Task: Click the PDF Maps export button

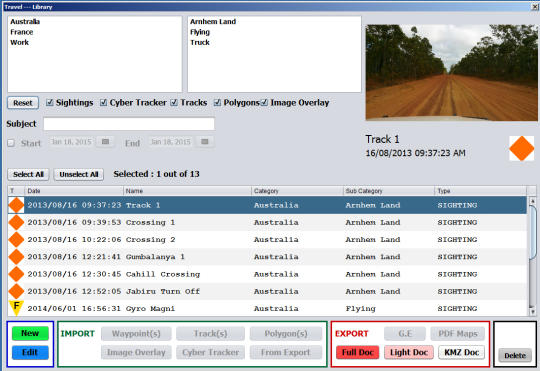Action: pos(458,333)
